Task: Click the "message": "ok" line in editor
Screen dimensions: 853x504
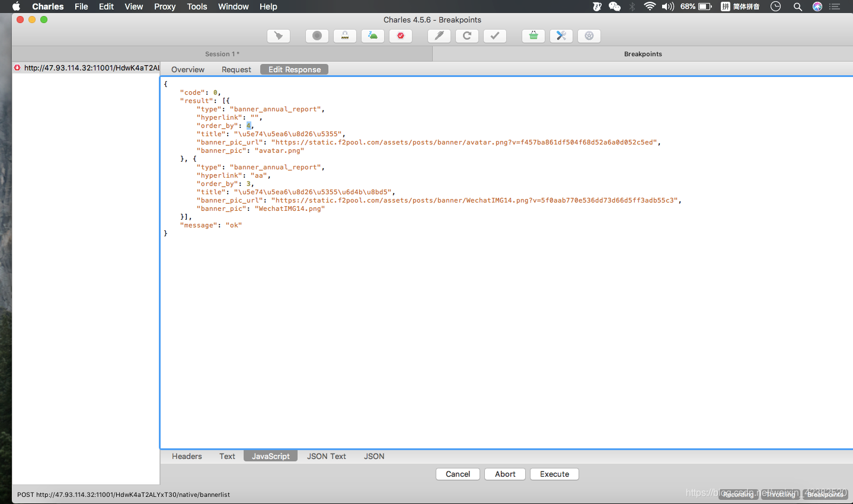Action: point(211,225)
